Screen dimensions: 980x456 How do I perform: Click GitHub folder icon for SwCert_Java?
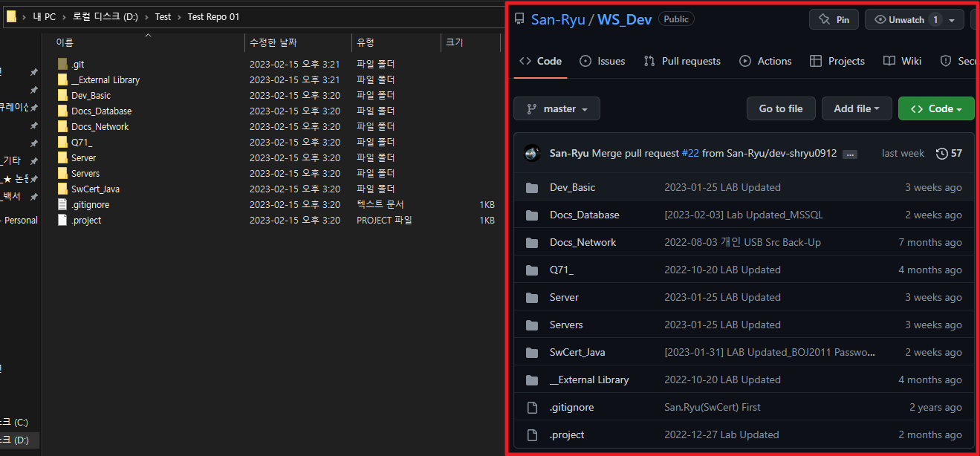click(x=532, y=353)
